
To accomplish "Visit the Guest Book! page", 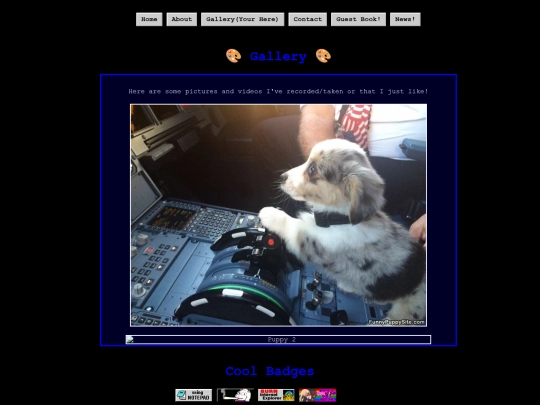I will tap(358, 19).
